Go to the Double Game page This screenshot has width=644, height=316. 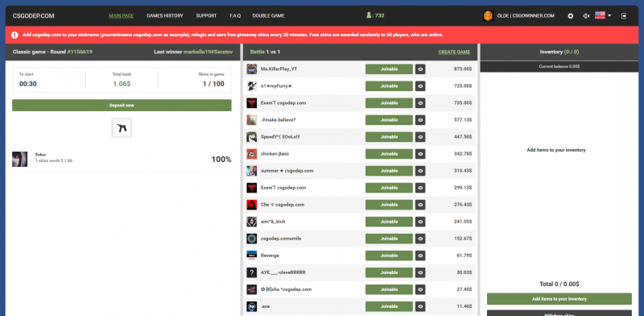[x=268, y=16]
